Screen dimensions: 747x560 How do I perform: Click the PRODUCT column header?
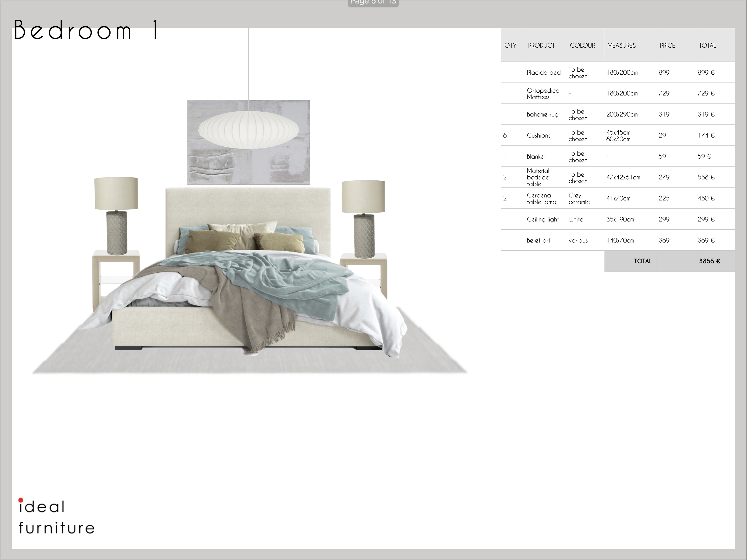[541, 45]
